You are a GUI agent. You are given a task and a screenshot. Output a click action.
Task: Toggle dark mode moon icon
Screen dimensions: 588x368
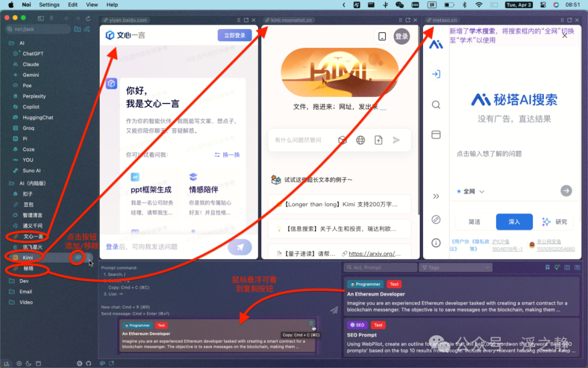pyautogui.click(x=28, y=364)
